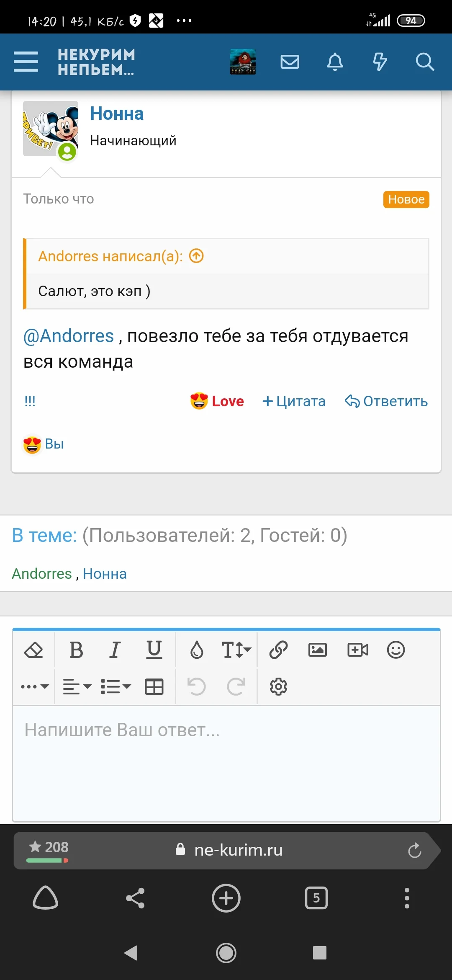Image resolution: width=452 pixels, height=980 pixels.
Task: Tap the lightning bolt what's-new icon
Action: [x=380, y=62]
